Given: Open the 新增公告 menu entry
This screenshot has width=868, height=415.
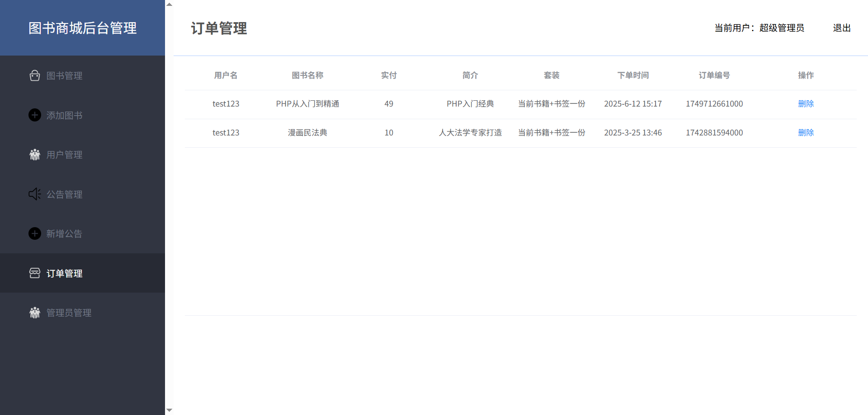Looking at the screenshot, I should tap(82, 233).
